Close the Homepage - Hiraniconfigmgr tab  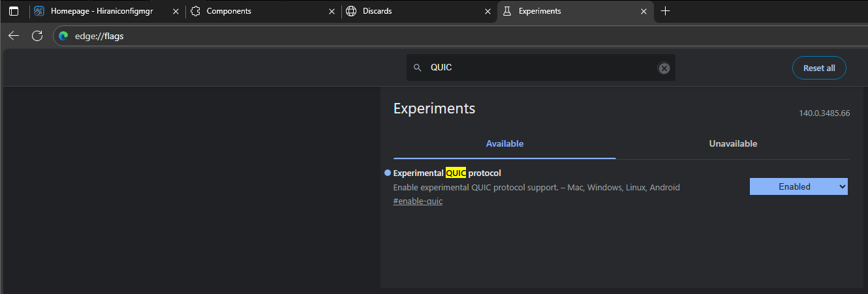tap(175, 11)
